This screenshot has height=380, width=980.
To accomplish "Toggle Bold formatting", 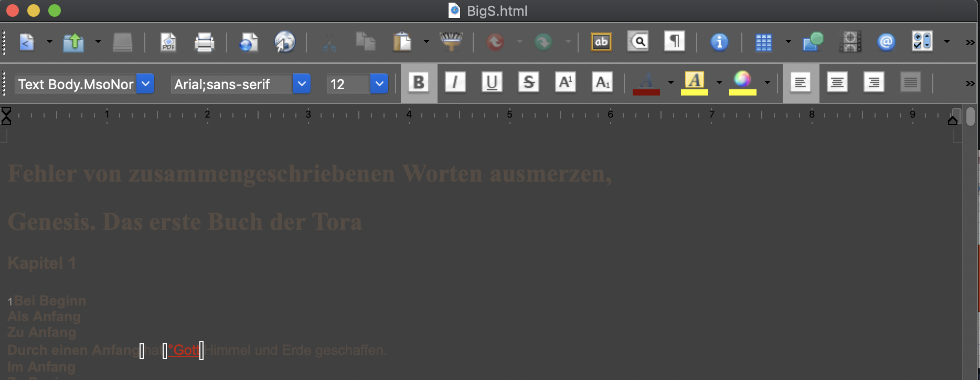I will coord(419,83).
